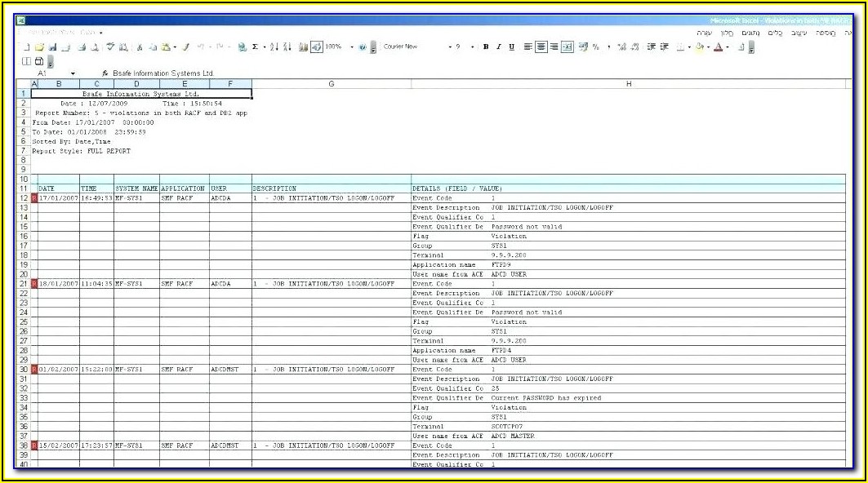Toggle Underline formatting
This screenshot has width=868, height=483.
[x=512, y=47]
